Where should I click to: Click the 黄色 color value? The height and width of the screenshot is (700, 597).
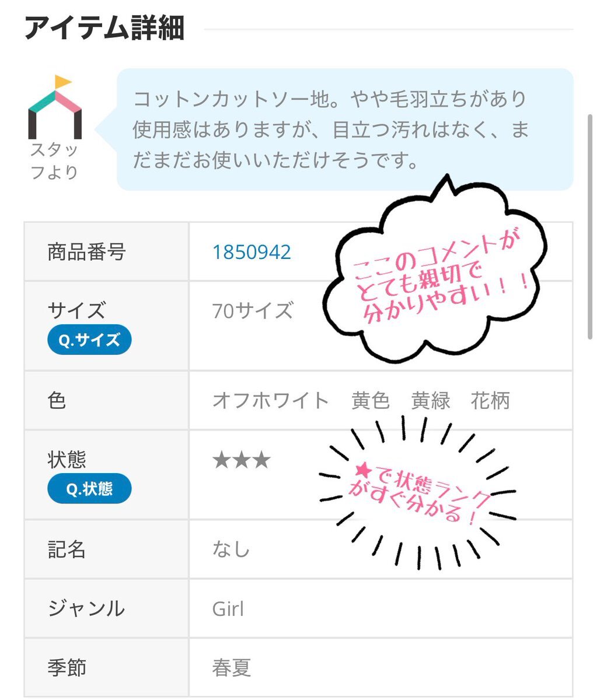(x=371, y=401)
